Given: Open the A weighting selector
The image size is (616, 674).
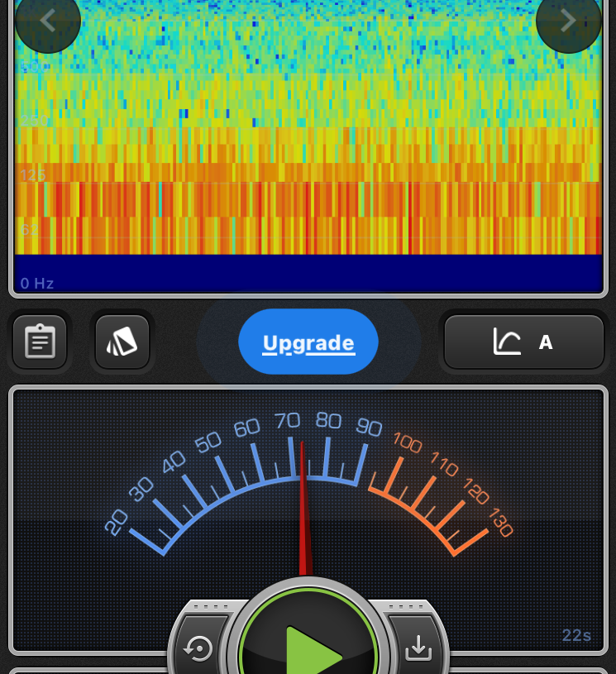Looking at the screenshot, I should point(546,342).
